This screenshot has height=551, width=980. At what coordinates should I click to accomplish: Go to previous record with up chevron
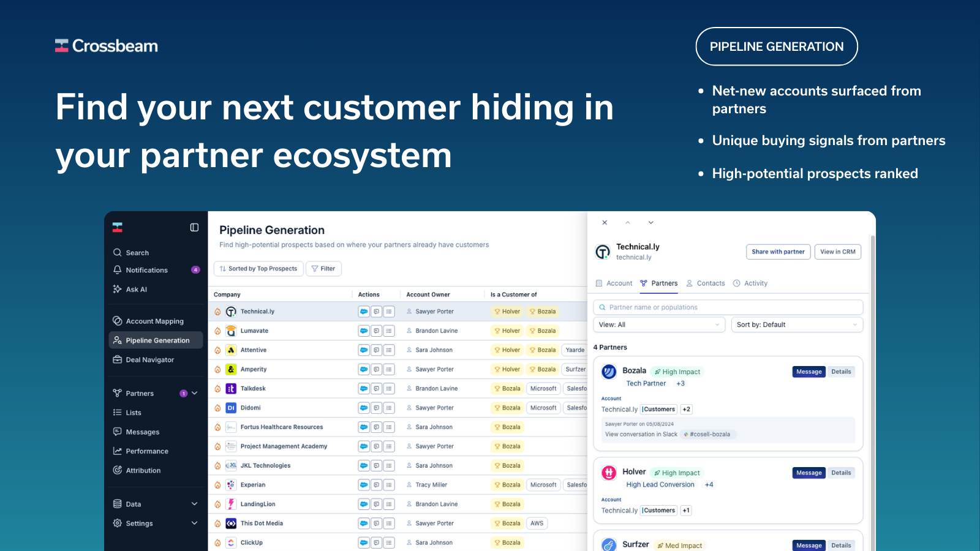628,222
